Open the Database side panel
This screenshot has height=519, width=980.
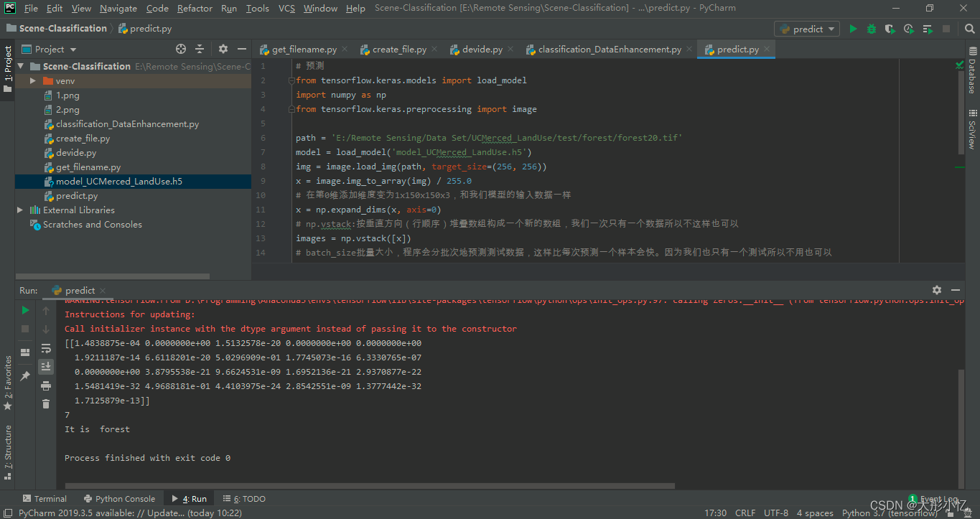coord(973,70)
